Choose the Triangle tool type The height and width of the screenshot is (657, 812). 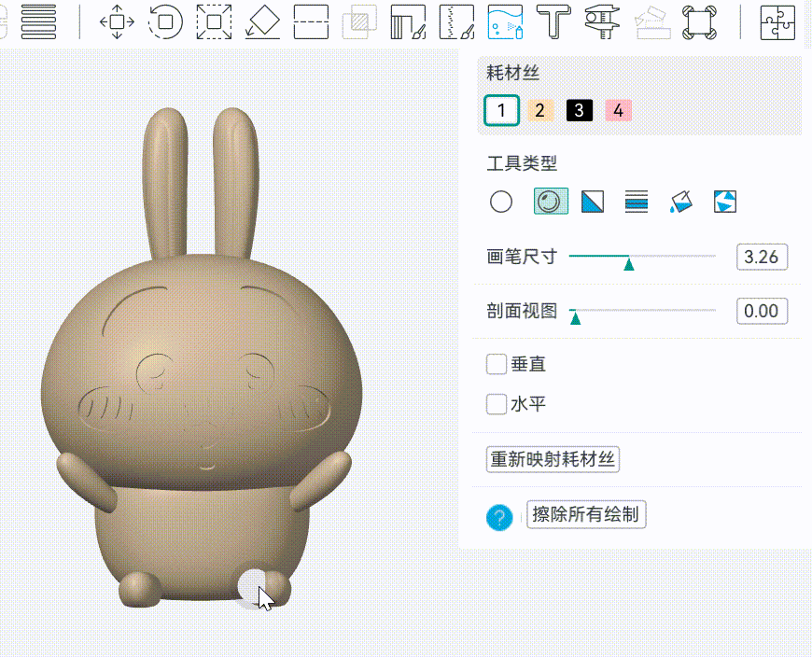[x=593, y=202]
